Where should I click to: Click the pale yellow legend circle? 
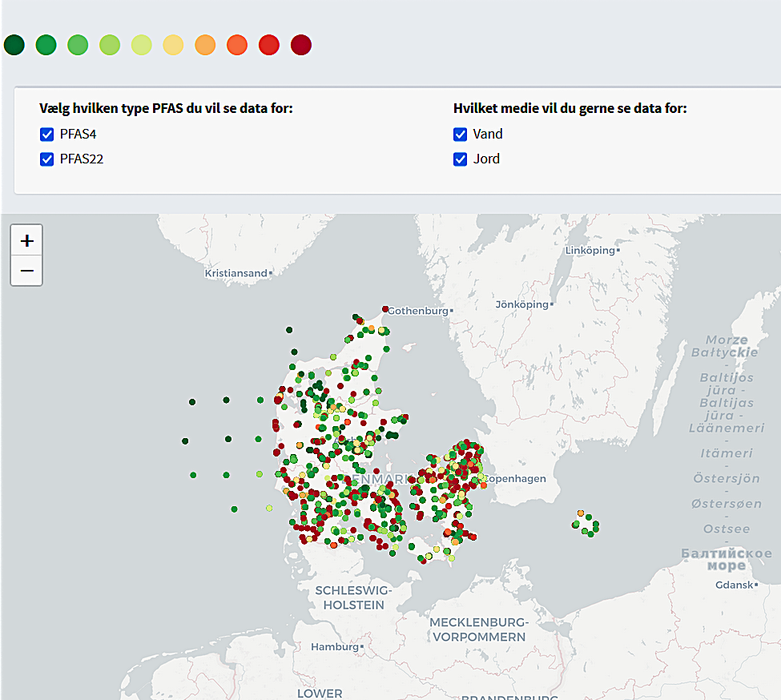tap(174, 45)
